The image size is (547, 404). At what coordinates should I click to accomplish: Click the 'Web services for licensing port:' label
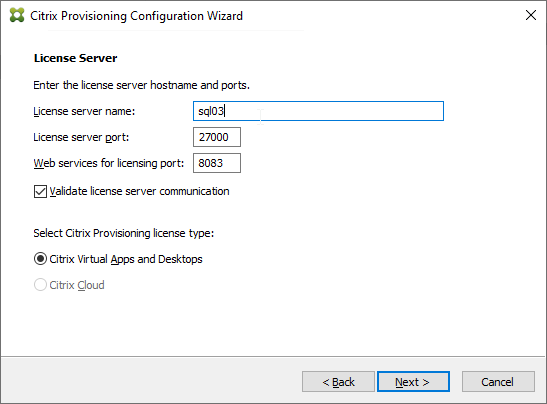click(108, 163)
